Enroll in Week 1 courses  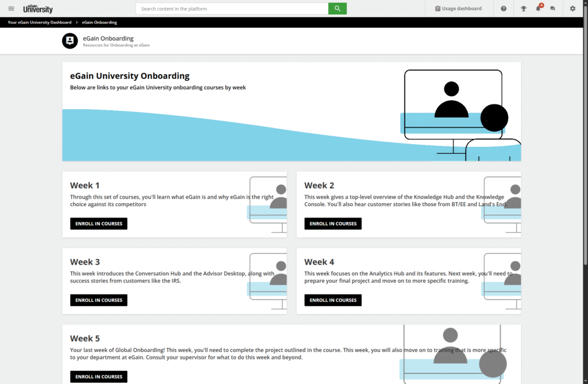[99, 224]
